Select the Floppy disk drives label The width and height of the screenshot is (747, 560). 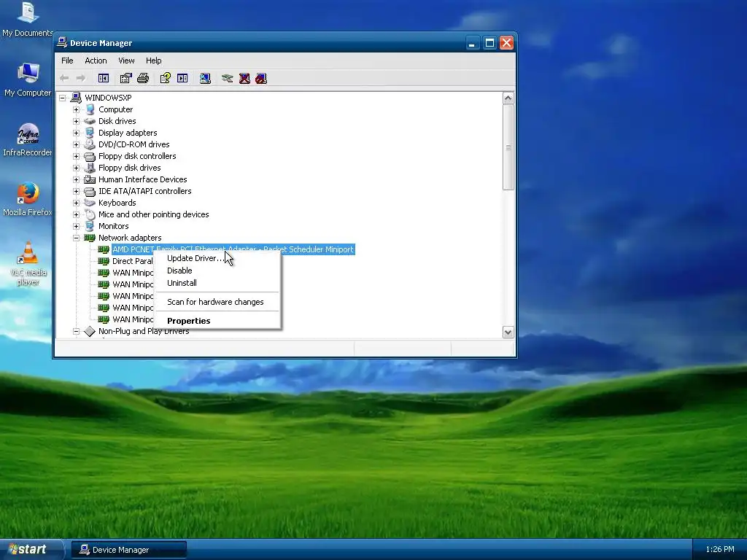click(130, 168)
